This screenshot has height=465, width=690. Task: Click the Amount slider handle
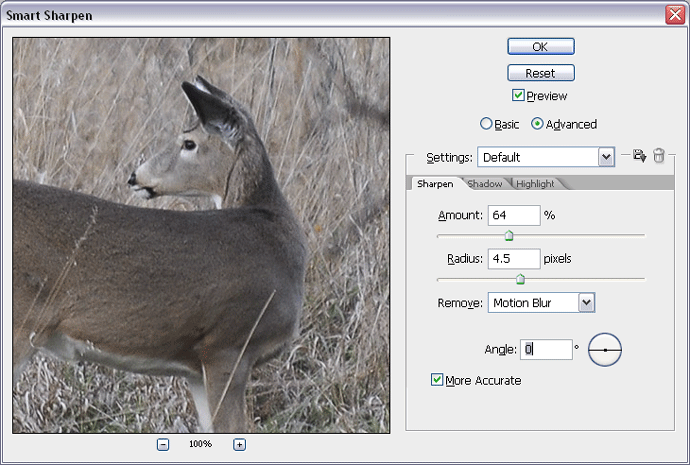(x=509, y=235)
